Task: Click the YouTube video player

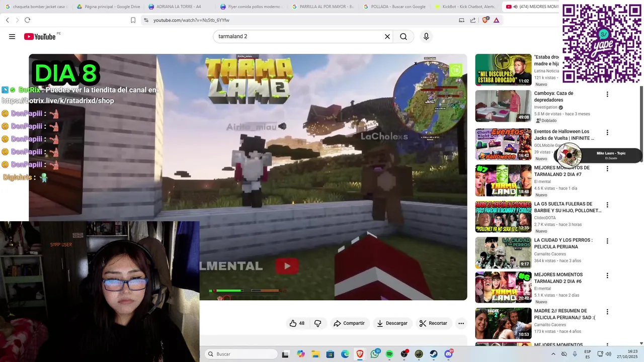Action: pos(248,177)
